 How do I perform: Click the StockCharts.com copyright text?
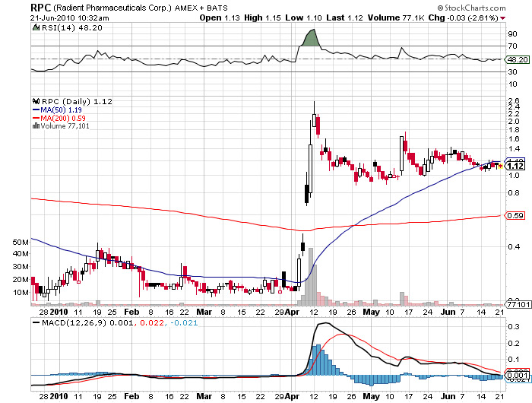point(472,8)
